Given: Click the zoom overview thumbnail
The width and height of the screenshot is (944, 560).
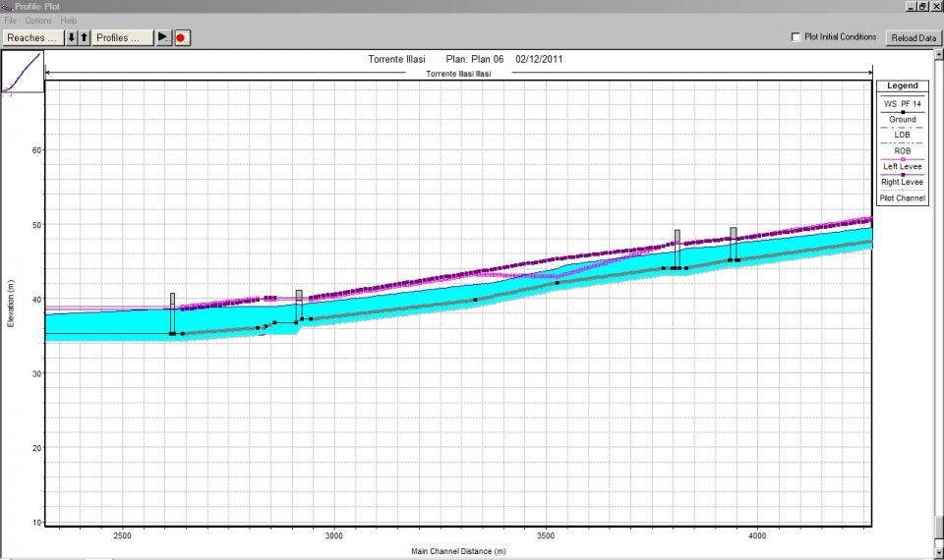Looking at the screenshot, I should pyautogui.click(x=22, y=73).
